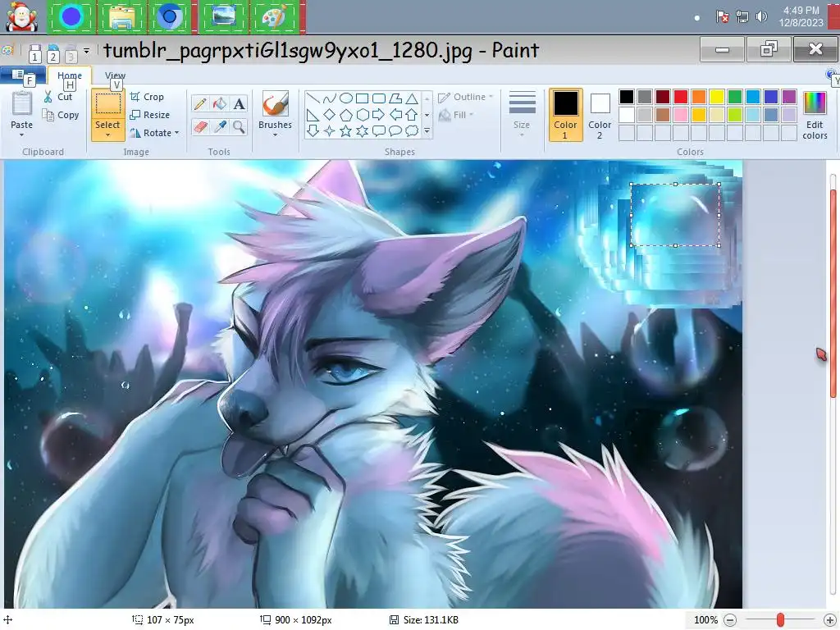The height and width of the screenshot is (630, 840).
Task: Open the Rotate dropdown menu
Action: pyautogui.click(x=154, y=133)
